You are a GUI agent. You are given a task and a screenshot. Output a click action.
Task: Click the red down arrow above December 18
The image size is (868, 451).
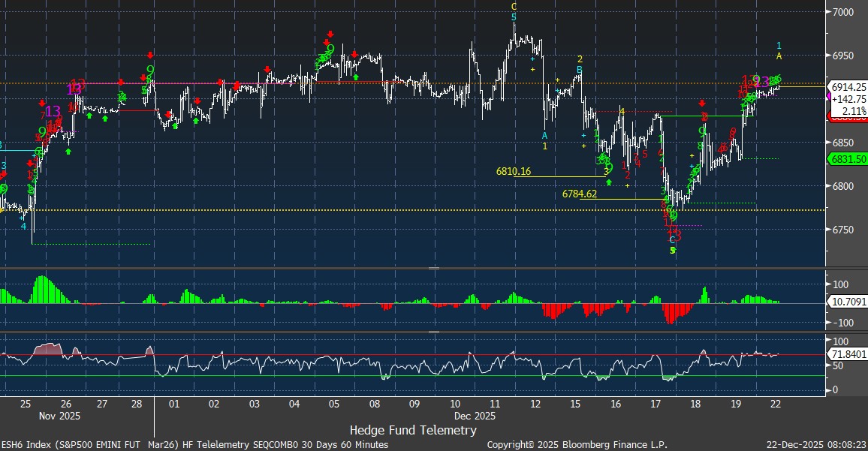coord(701,103)
